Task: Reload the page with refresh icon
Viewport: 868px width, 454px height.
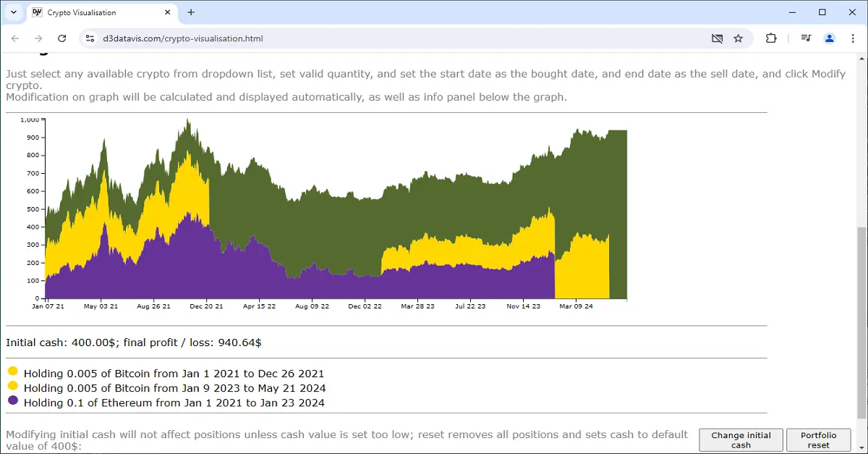Action: [x=62, y=38]
